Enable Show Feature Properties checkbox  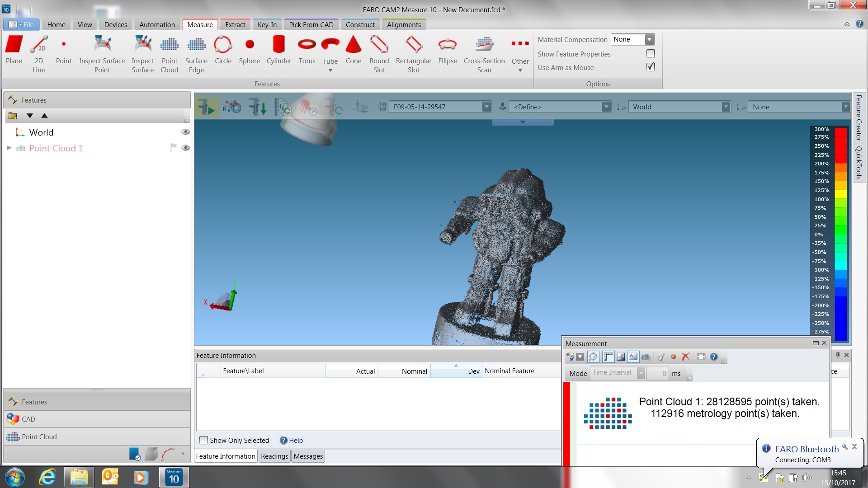[x=651, y=54]
